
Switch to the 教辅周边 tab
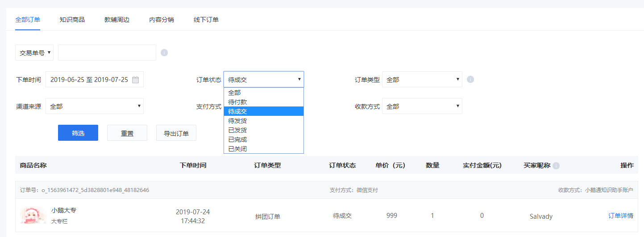click(117, 20)
